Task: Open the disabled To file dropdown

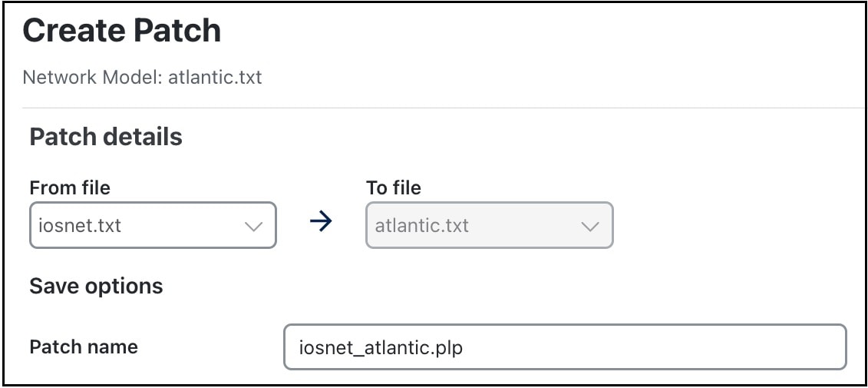Action: tap(490, 225)
